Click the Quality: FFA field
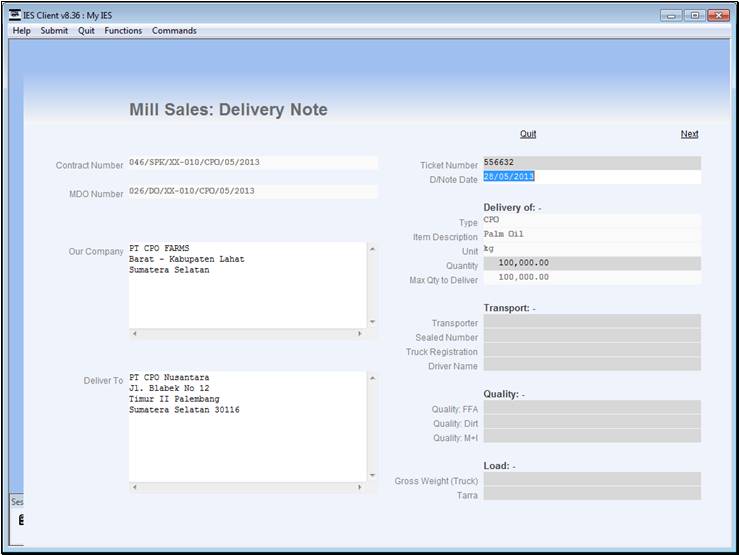This screenshot has width=739, height=555. [x=592, y=407]
